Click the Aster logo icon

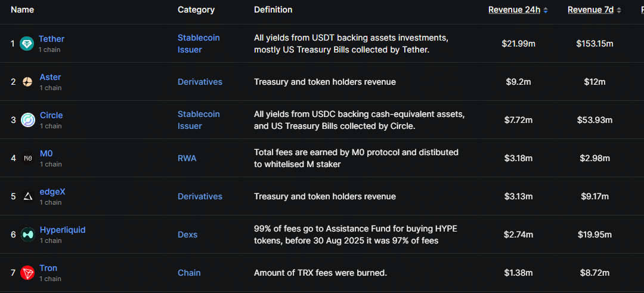(27, 82)
